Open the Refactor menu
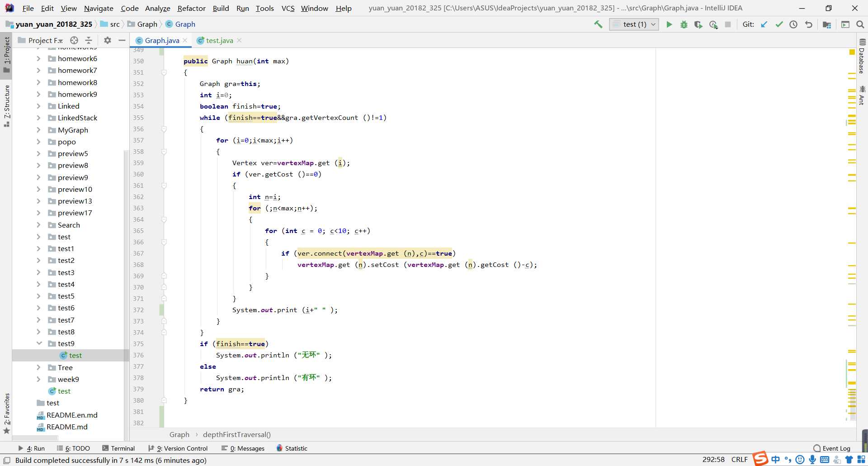Image resolution: width=868 pixels, height=466 pixels. (x=191, y=8)
